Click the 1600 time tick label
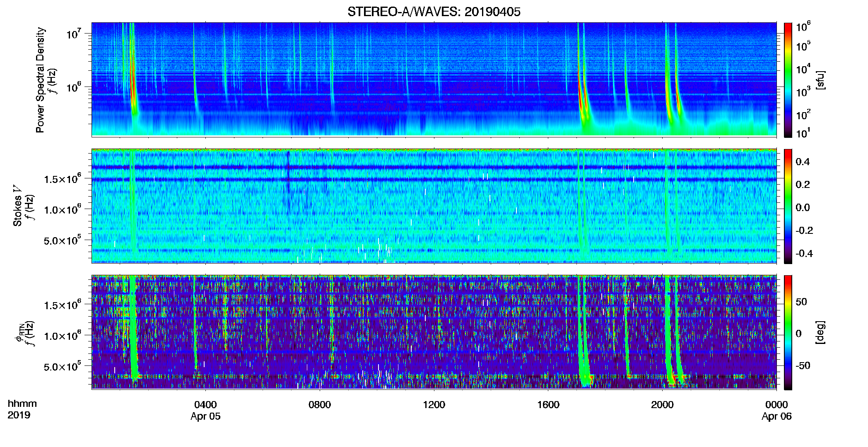This screenshot has width=868, height=447. pos(548,405)
